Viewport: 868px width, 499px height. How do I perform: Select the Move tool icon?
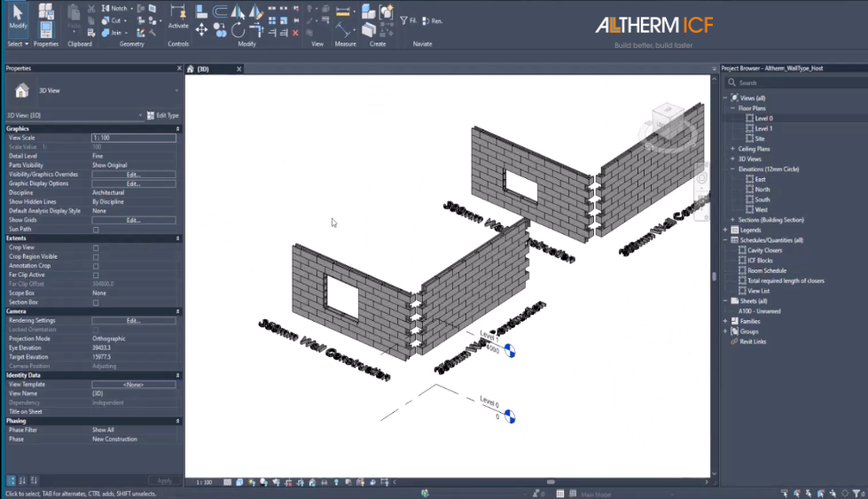(201, 30)
